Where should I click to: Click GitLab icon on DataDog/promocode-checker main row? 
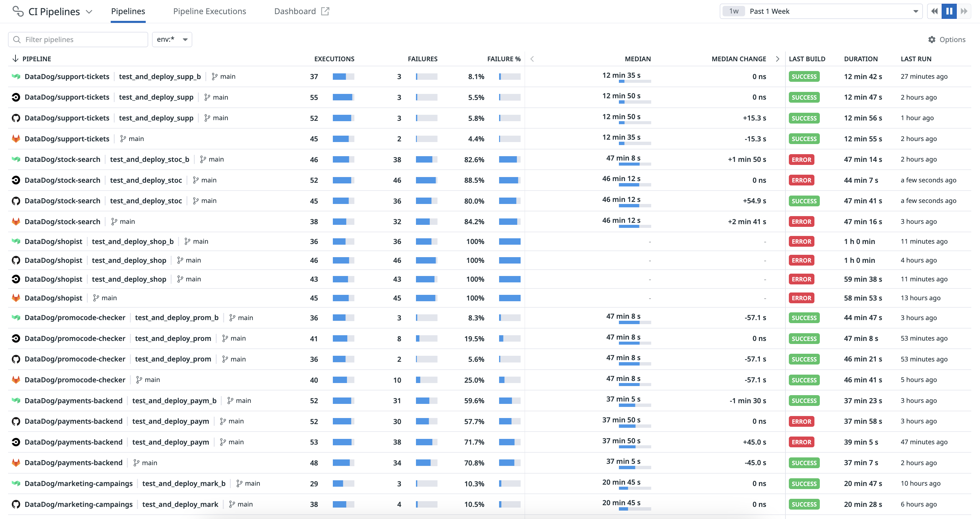click(16, 380)
